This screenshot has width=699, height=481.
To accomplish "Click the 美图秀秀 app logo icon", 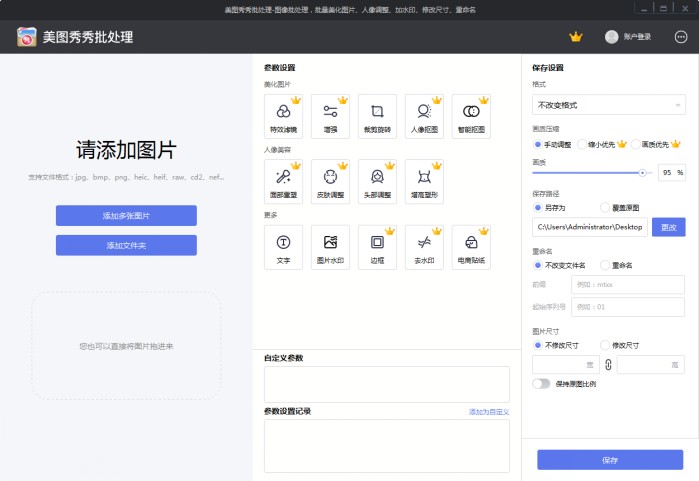I will click(x=26, y=37).
